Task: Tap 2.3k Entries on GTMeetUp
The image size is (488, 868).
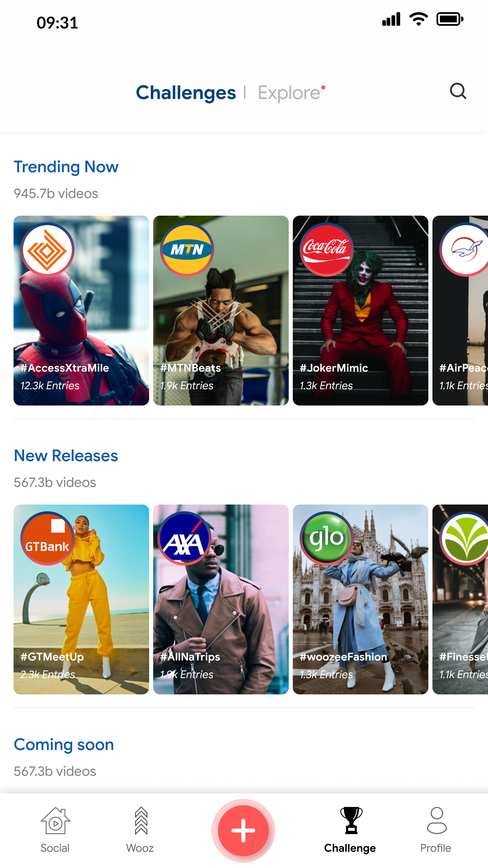Action: pyautogui.click(x=48, y=674)
